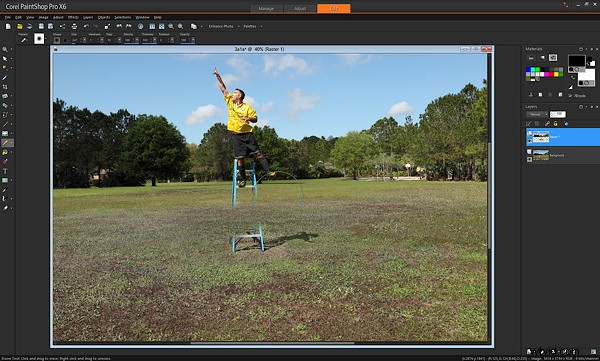Click the layer link chain icon

[x=547, y=123]
